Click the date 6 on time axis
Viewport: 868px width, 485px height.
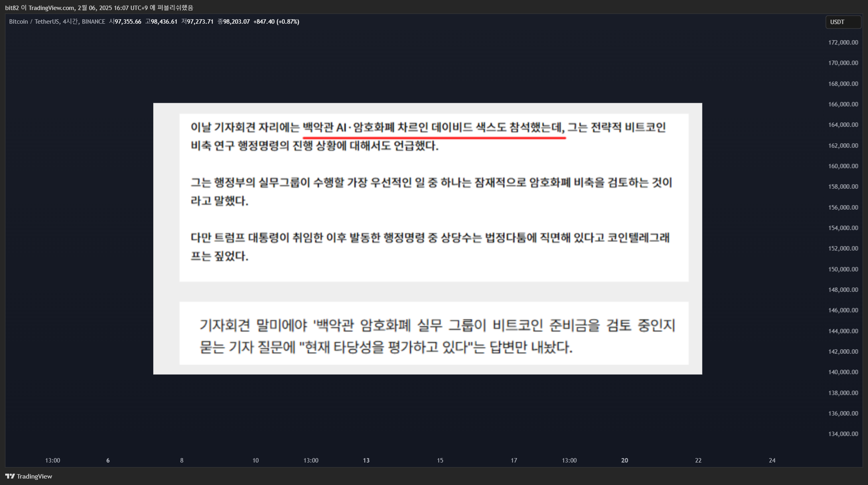(x=108, y=461)
